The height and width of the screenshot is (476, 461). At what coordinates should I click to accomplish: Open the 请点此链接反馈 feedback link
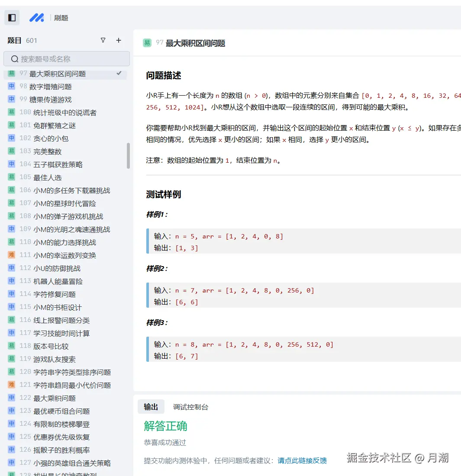pyautogui.click(x=302, y=461)
